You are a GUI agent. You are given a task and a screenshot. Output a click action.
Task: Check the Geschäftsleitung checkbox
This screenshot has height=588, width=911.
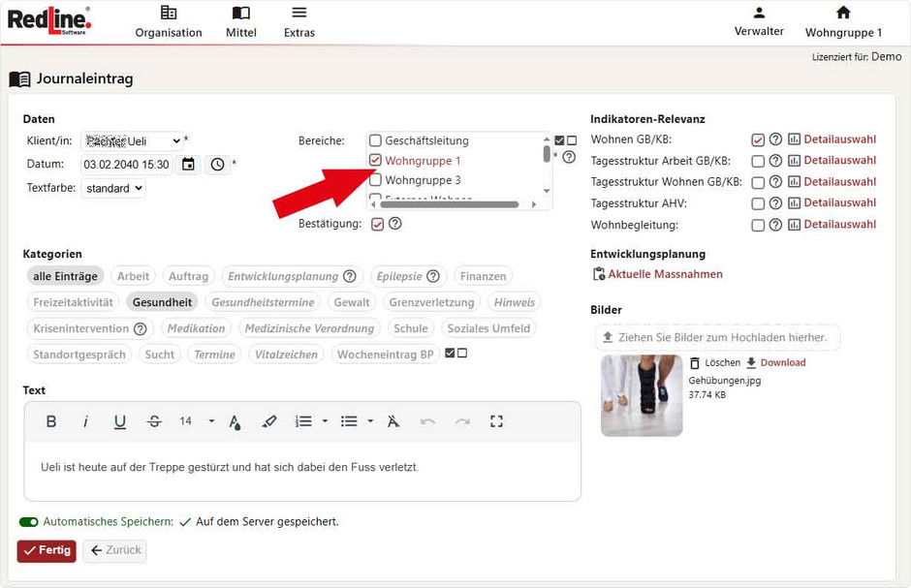[375, 140]
